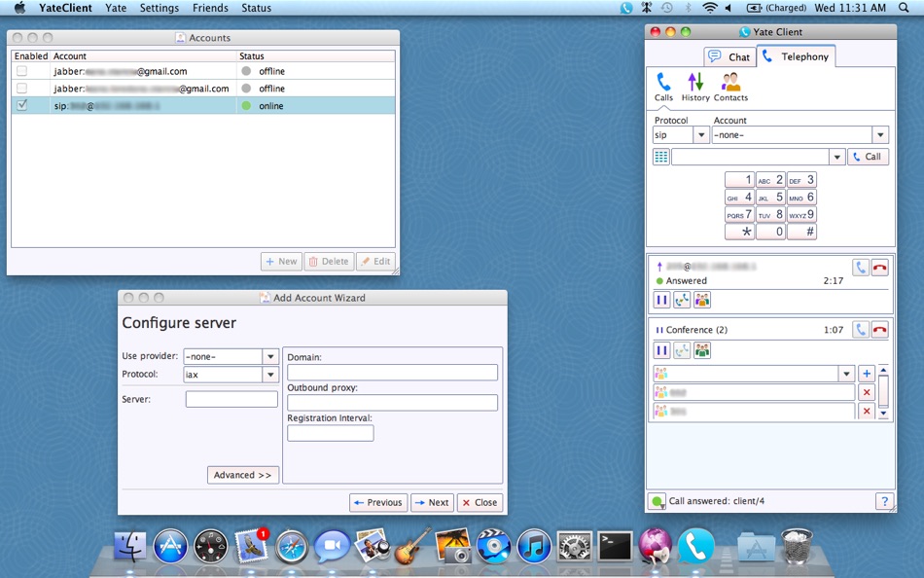The width and height of the screenshot is (924, 578).
Task: Open the Status menu
Action: (x=257, y=8)
